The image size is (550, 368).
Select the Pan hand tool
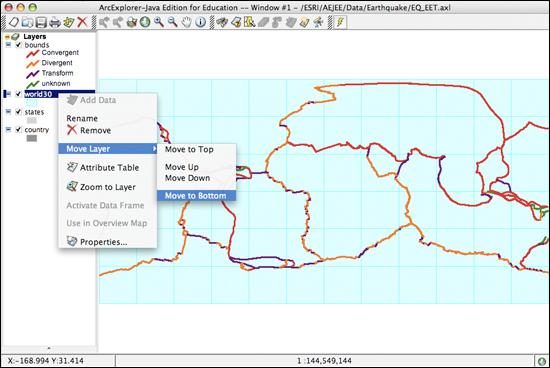point(187,22)
